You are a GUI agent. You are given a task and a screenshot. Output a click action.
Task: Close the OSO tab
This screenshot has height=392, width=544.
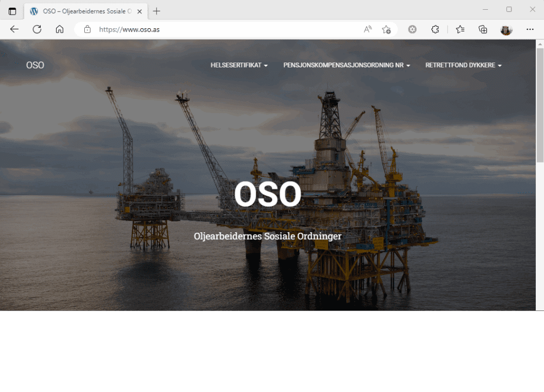(140, 11)
